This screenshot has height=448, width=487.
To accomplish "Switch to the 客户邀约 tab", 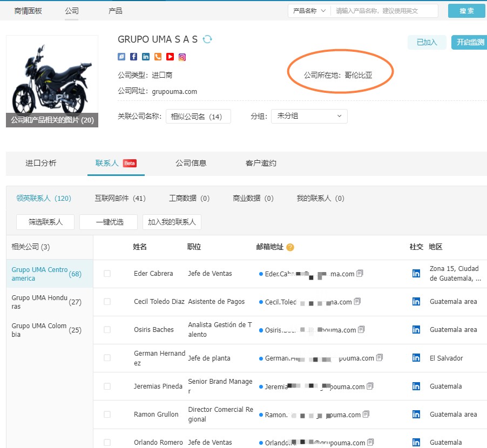I will pyautogui.click(x=261, y=163).
